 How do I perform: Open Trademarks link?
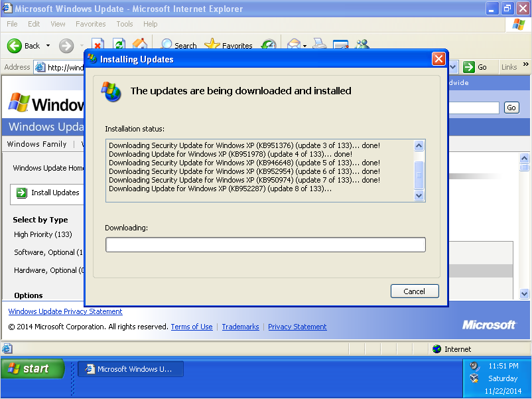click(x=241, y=327)
